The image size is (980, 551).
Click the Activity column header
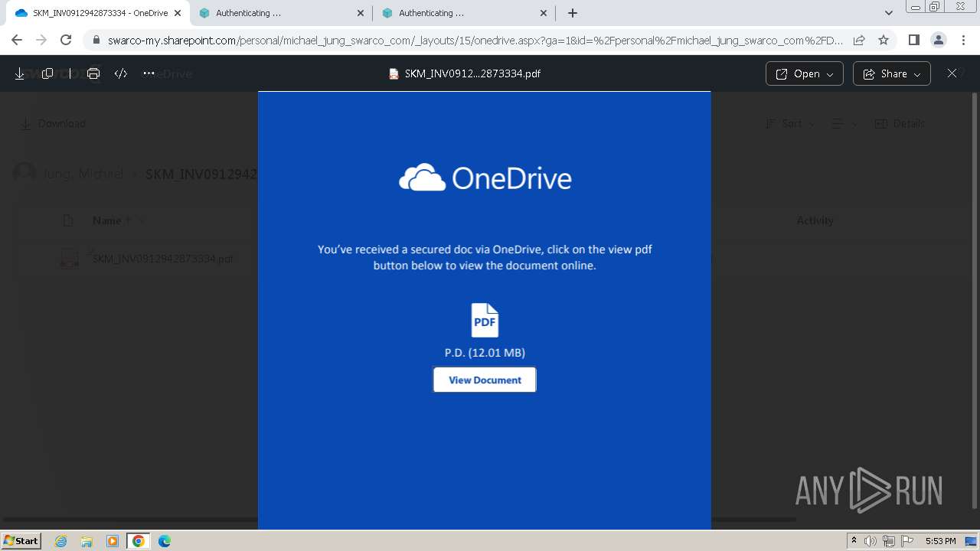point(815,220)
